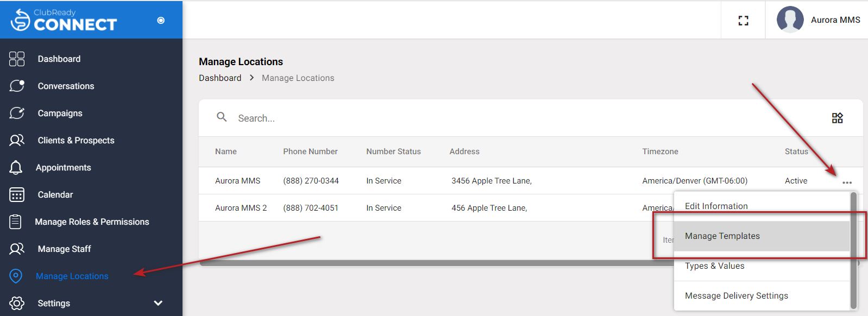Toggle fullscreen mode icon
Viewport: 868px width, 316px height.
(743, 20)
